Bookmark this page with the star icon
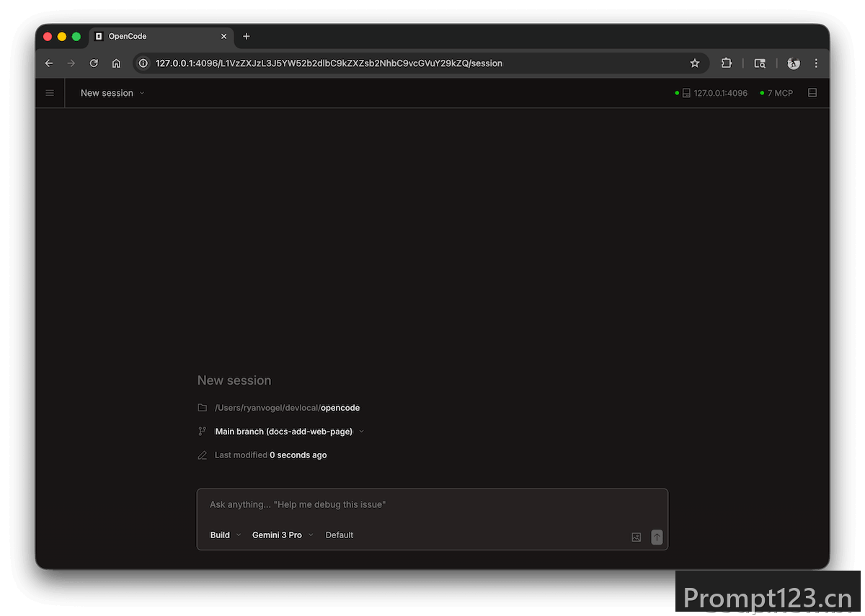This screenshot has width=865, height=616. click(x=695, y=63)
